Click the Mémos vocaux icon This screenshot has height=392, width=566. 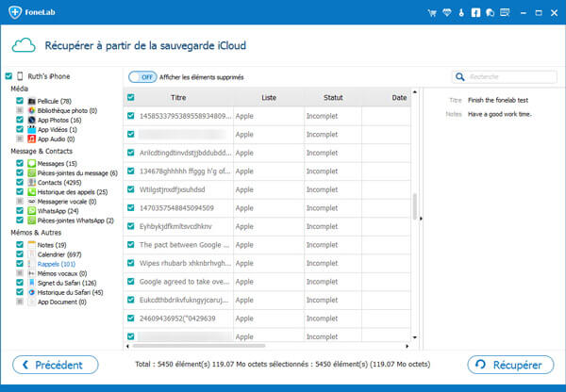pyautogui.click(x=32, y=273)
